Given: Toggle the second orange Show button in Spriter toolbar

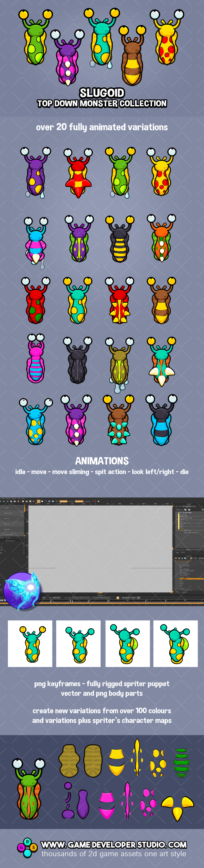Looking at the screenshot, I should click(x=79, y=501).
